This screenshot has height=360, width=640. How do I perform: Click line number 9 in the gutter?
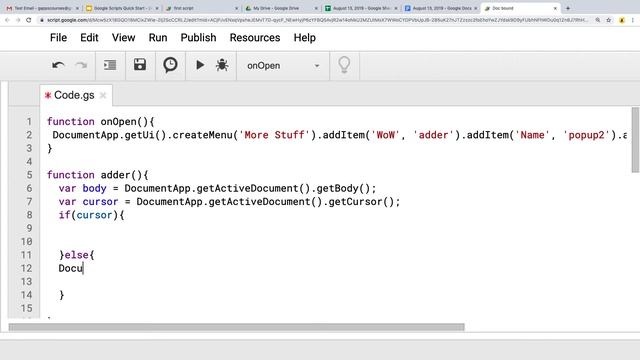pos(29,228)
